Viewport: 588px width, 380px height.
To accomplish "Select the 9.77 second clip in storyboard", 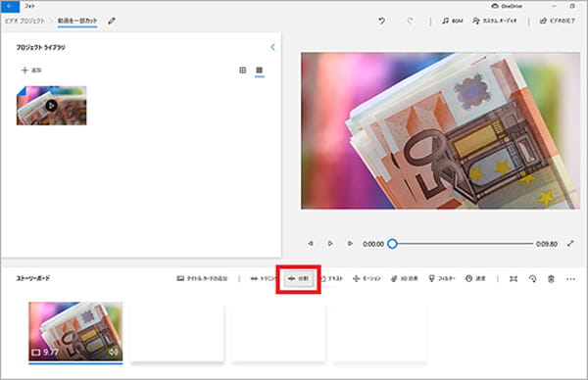I will pos(75,332).
